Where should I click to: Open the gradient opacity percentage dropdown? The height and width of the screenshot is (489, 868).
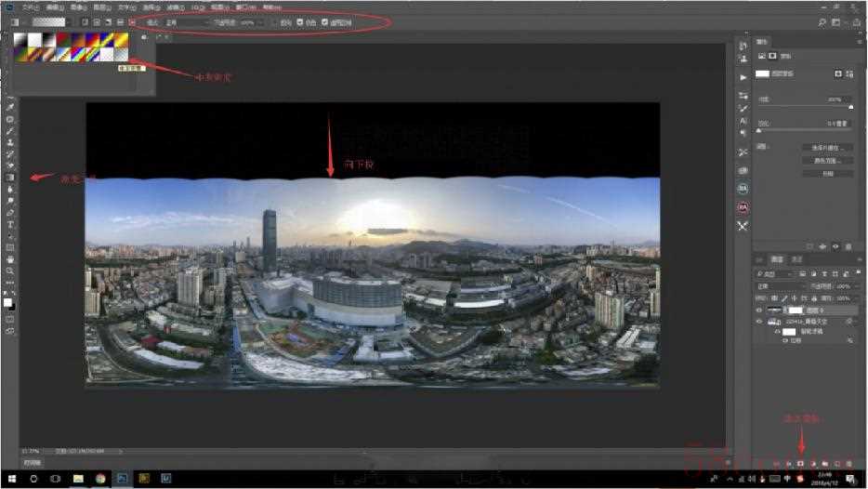261,22
